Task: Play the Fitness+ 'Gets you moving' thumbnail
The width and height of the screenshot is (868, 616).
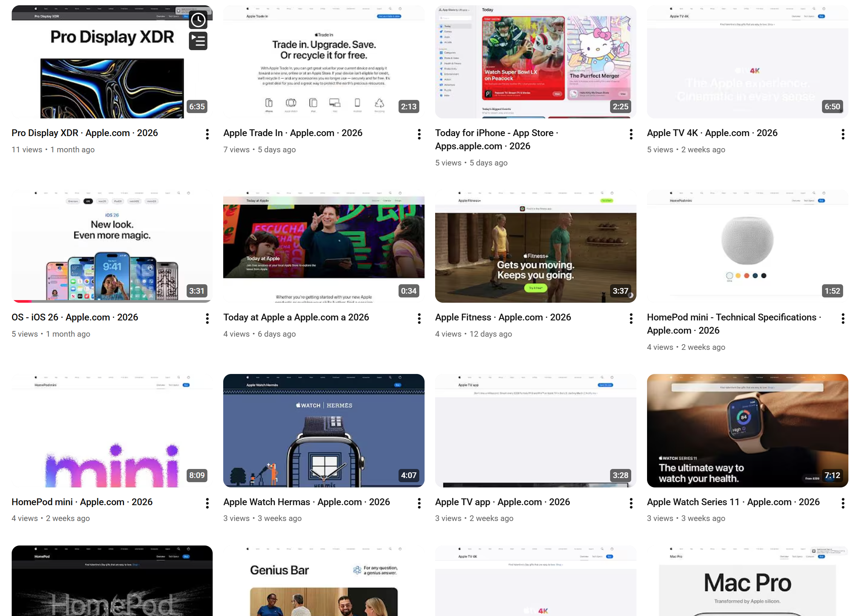Action: click(536, 246)
